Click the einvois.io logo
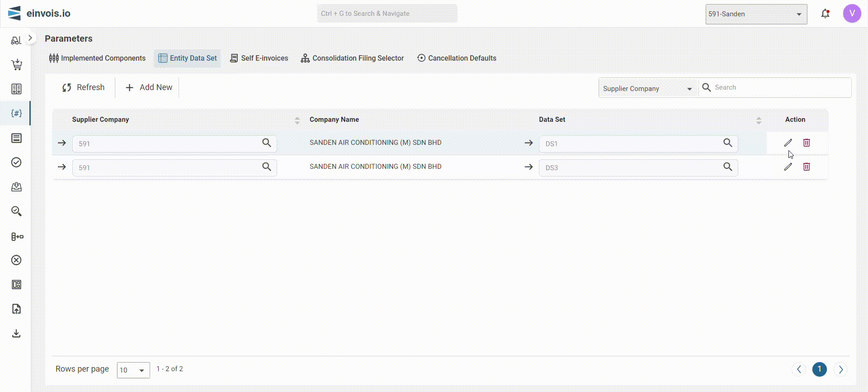 click(39, 14)
